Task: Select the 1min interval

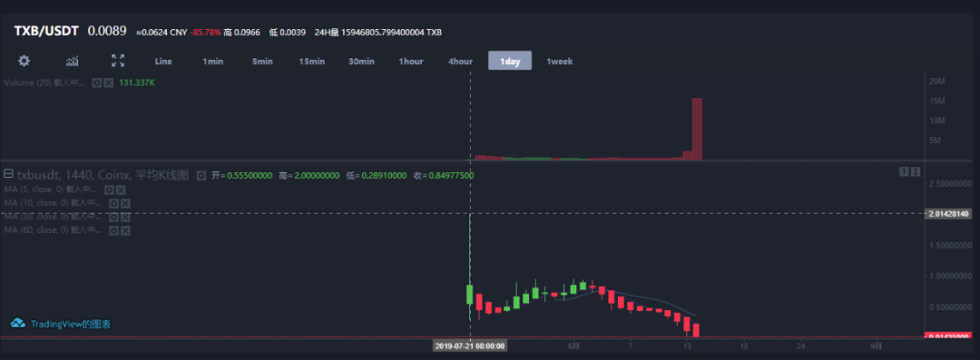Action: (x=212, y=62)
